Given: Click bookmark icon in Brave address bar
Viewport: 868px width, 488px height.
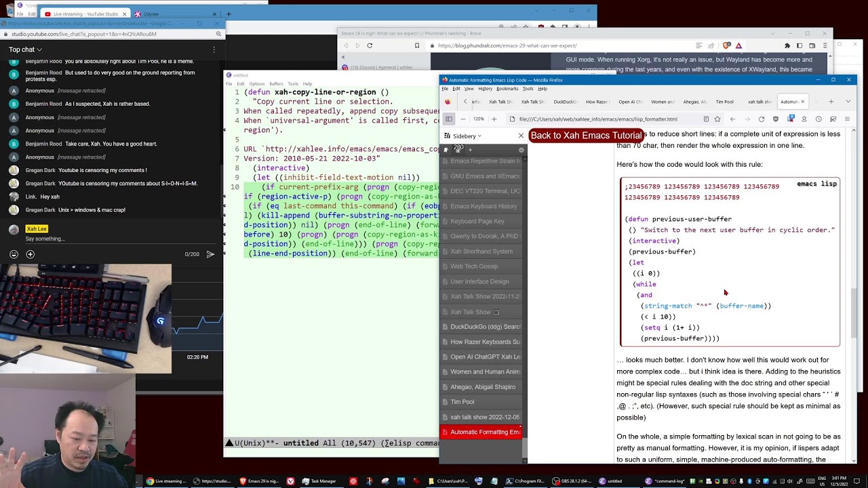Looking at the screenshot, I should [x=417, y=45].
